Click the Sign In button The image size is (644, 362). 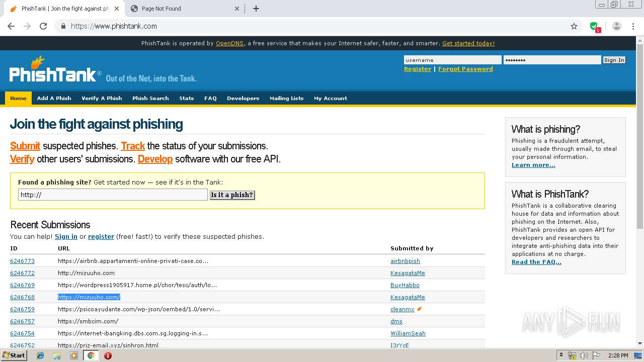[614, 60]
